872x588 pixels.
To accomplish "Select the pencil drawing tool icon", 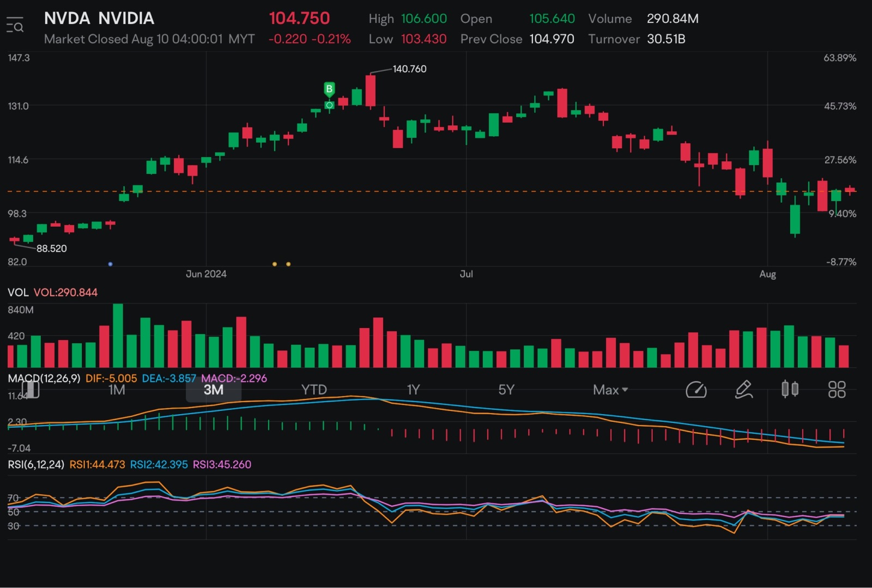I will pyautogui.click(x=744, y=390).
